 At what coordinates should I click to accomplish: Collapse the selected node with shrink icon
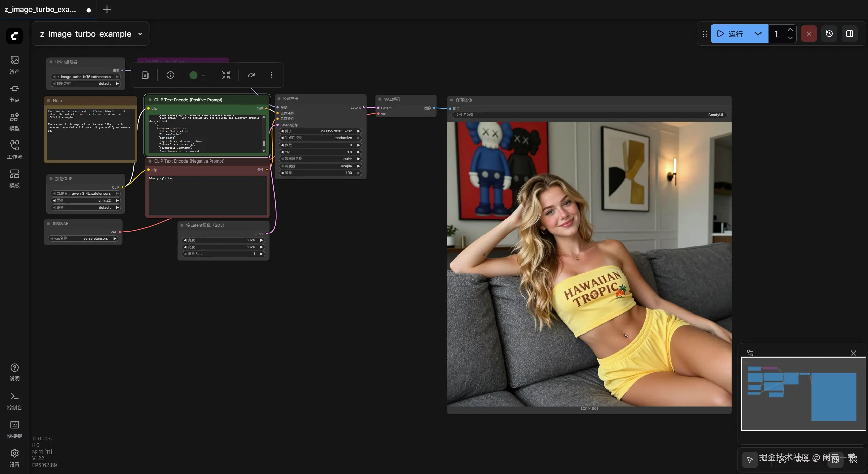226,75
